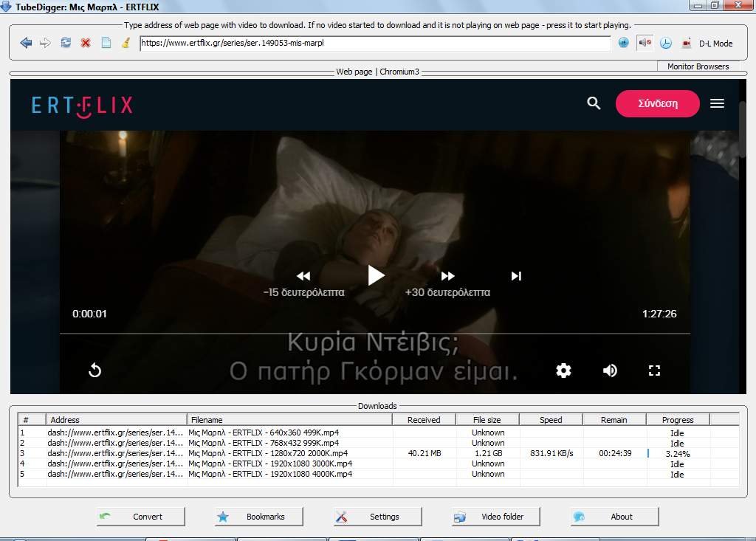756x541 pixels.
Task: Toggle the recording D-L Mode icon
Action: (687, 44)
